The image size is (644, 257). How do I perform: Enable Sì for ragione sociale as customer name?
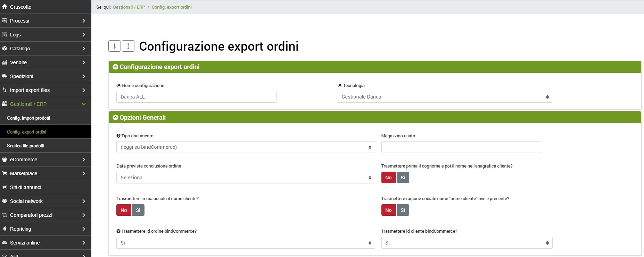point(403,210)
